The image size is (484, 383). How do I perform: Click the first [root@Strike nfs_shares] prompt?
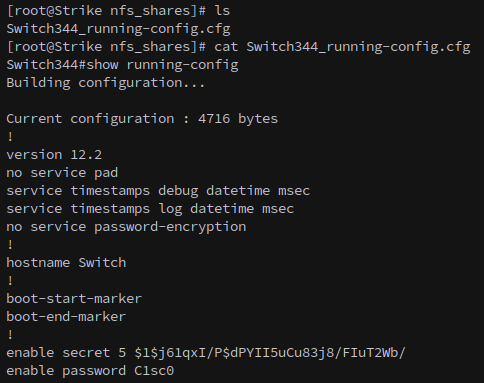[106, 11]
